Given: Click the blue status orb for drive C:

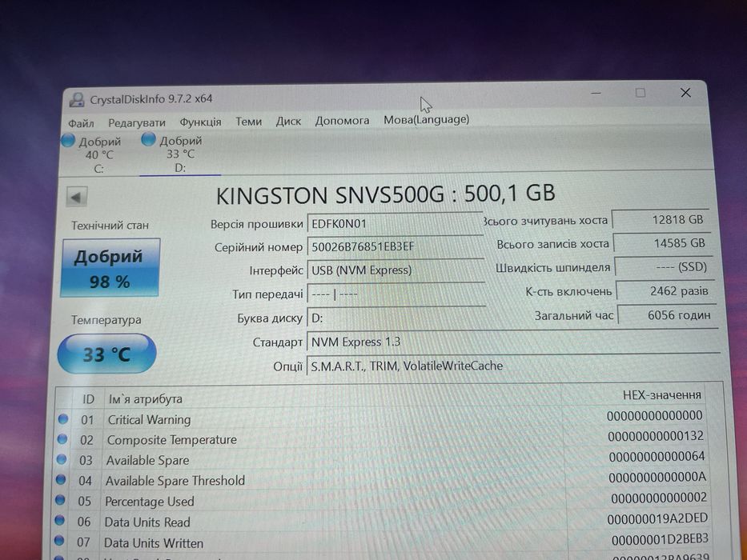Looking at the screenshot, I should coord(67,141).
